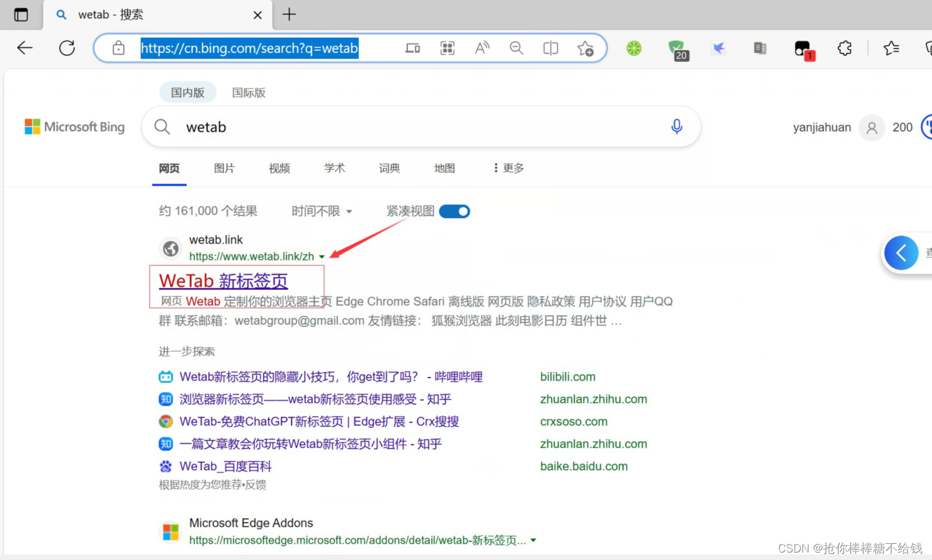Click the 约 161,000 个结果 count
This screenshot has width=932, height=560.
pyautogui.click(x=208, y=211)
